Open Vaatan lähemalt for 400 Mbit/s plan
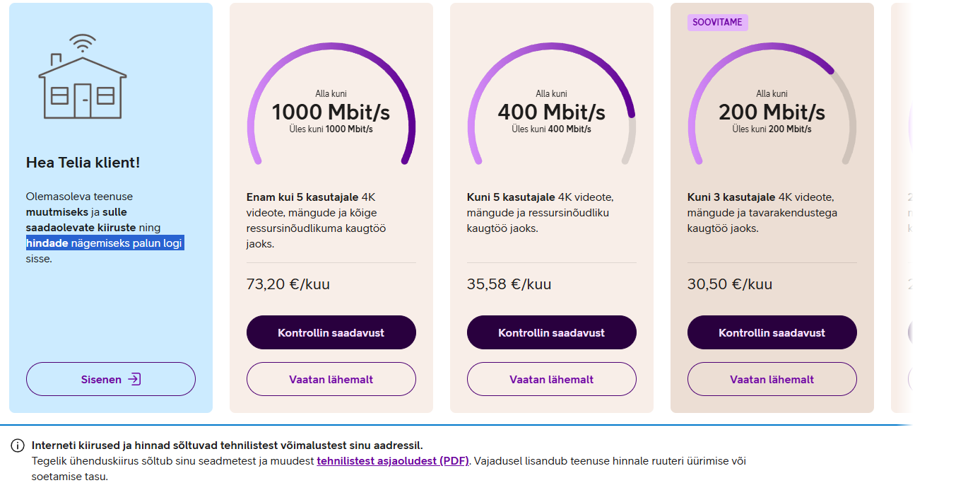Viewport: 980px width, 495px height. 551,379
